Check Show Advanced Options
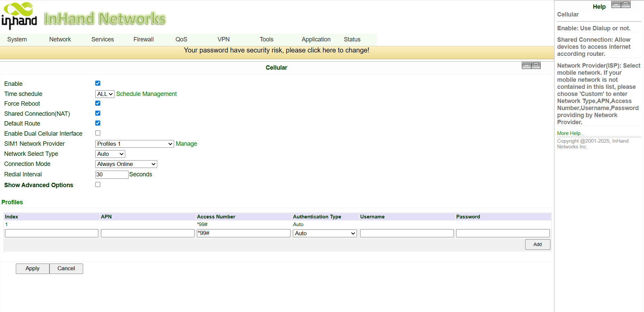 point(98,185)
